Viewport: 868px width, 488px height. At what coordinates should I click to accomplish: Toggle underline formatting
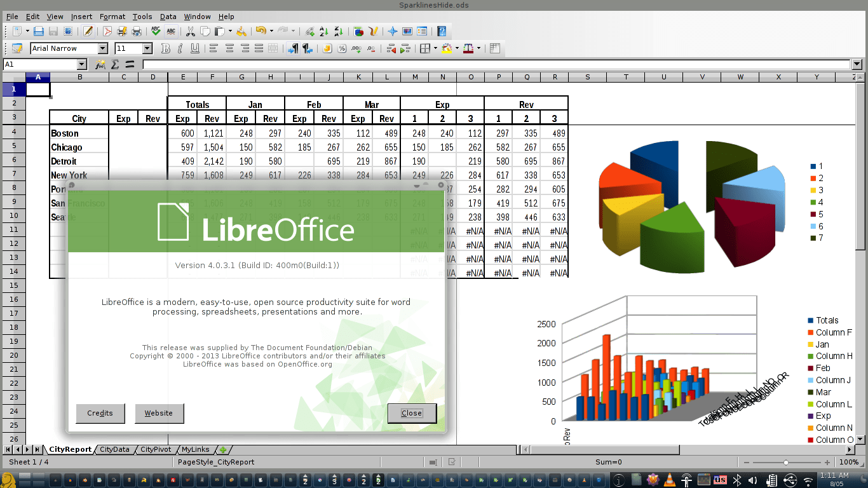(196, 48)
